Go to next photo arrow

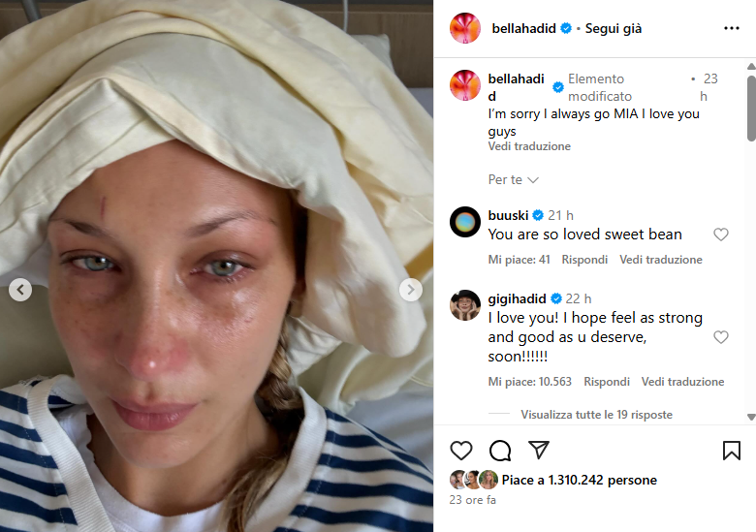tap(411, 290)
